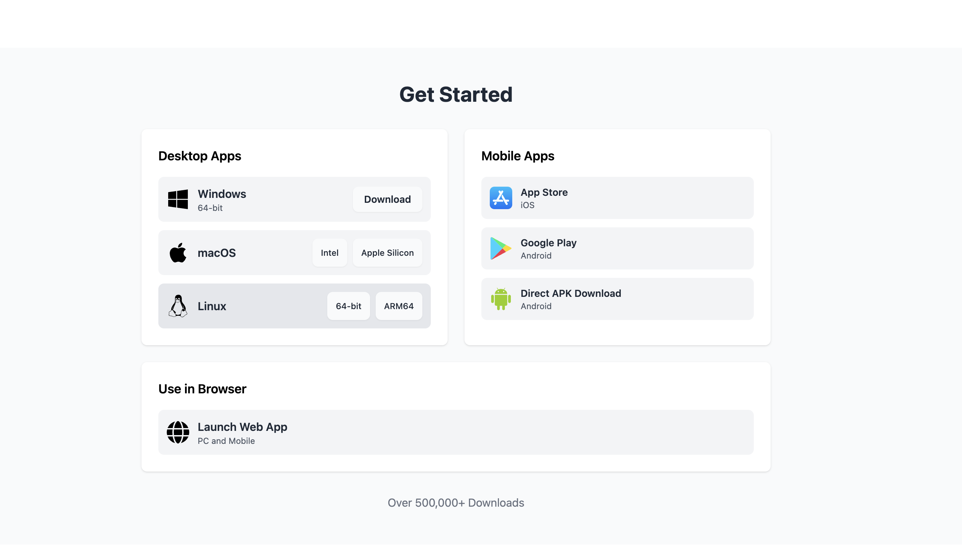This screenshot has height=560, width=962.
Task: Open the App Store iOS link
Action: (617, 198)
